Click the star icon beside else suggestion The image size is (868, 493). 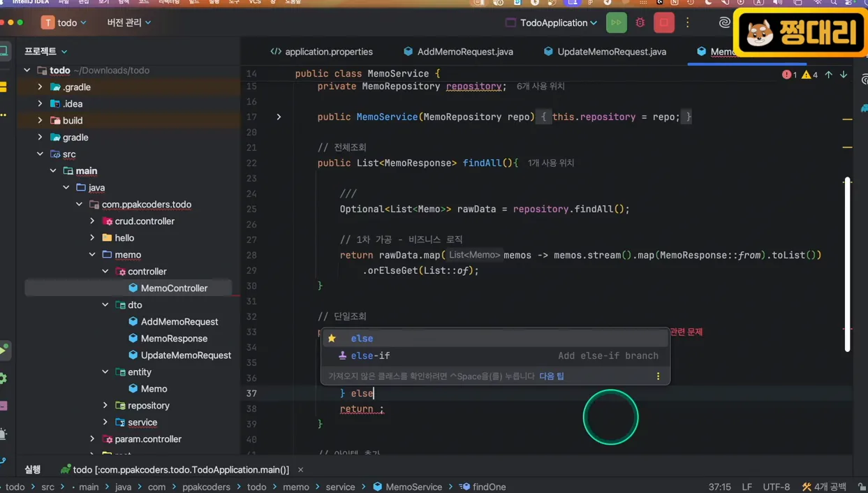pyautogui.click(x=332, y=338)
